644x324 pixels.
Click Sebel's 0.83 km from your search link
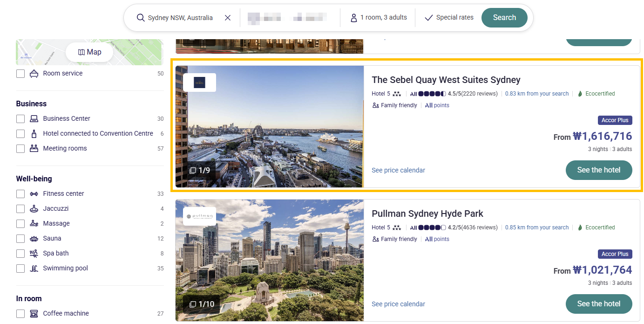coord(537,94)
